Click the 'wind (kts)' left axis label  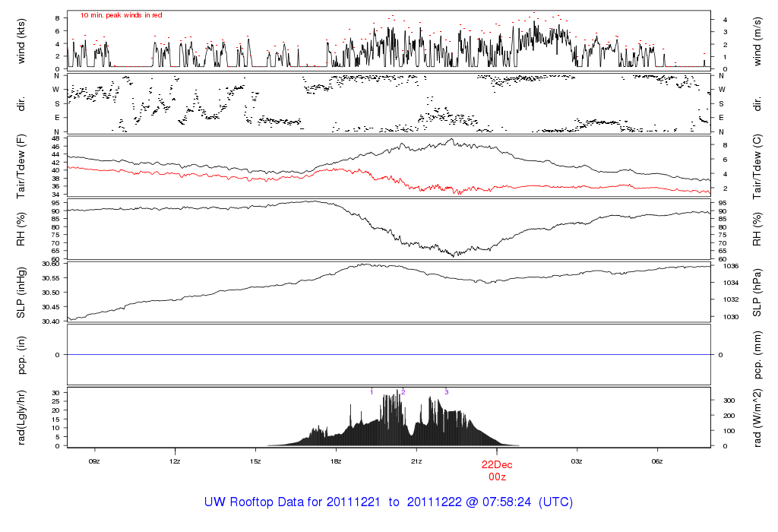(x=21, y=40)
